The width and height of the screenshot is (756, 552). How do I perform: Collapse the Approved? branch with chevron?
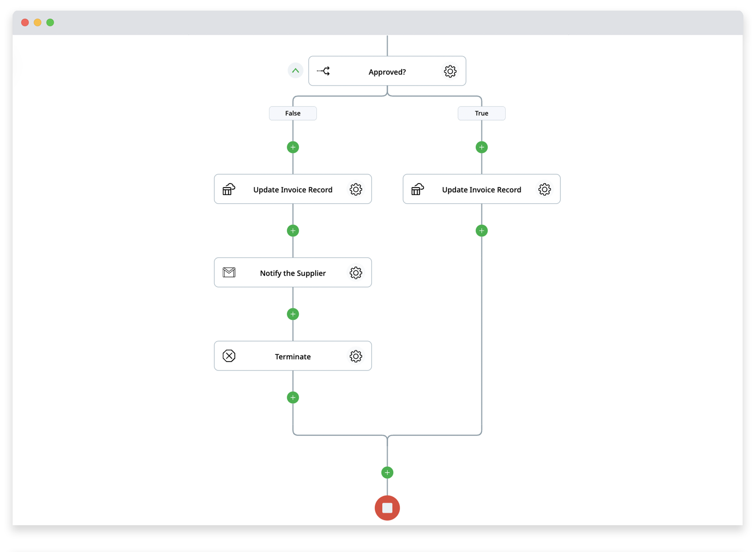click(x=295, y=71)
